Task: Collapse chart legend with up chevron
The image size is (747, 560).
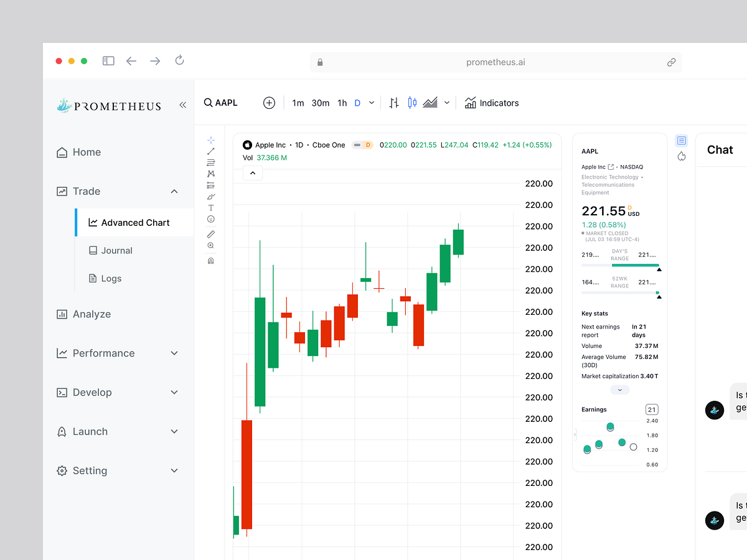Action: 252,173
